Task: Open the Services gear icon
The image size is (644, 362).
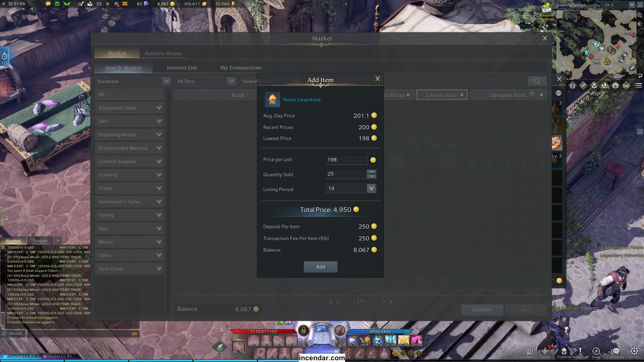Action: pyautogui.click(x=634, y=352)
